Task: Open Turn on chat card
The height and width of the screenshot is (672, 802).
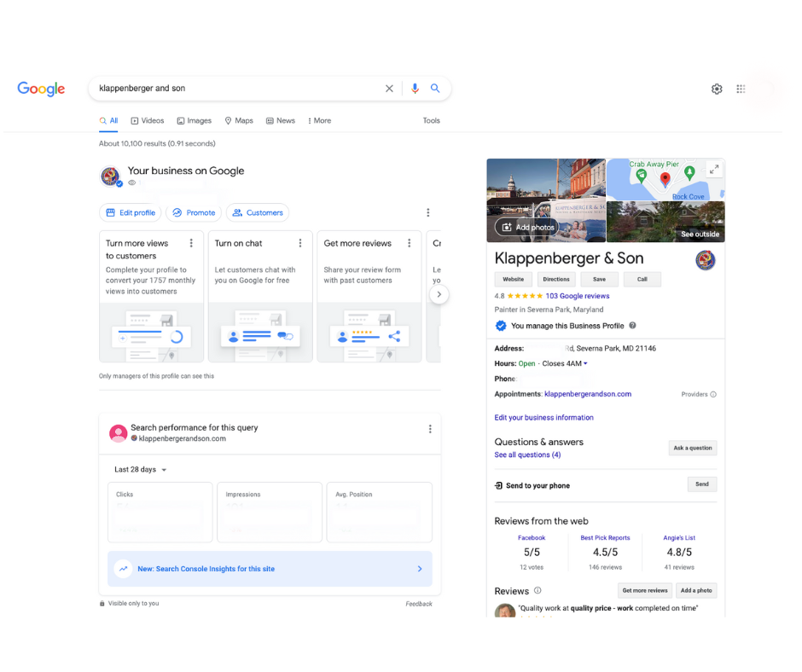Action: pyautogui.click(x=260, y=297)
